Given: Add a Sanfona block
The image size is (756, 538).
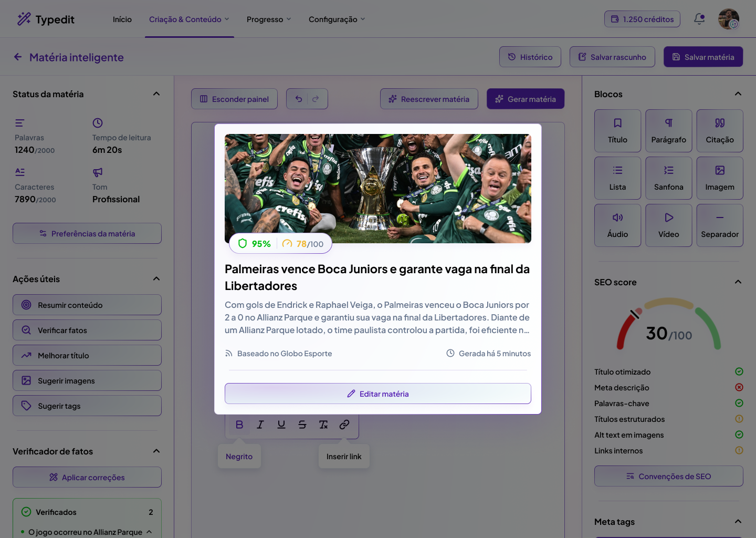Looking at the screenshot, I should pyautogui.click(x=668, y=178).
